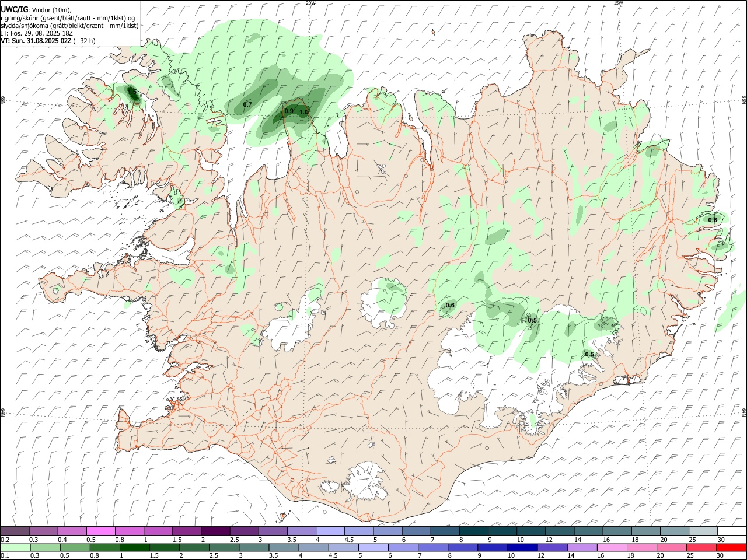This screenshot has width=747, height=560.
Task: Click the '0.6' value on the east coast
Action: pyautogui.click(x=713, y=220)
